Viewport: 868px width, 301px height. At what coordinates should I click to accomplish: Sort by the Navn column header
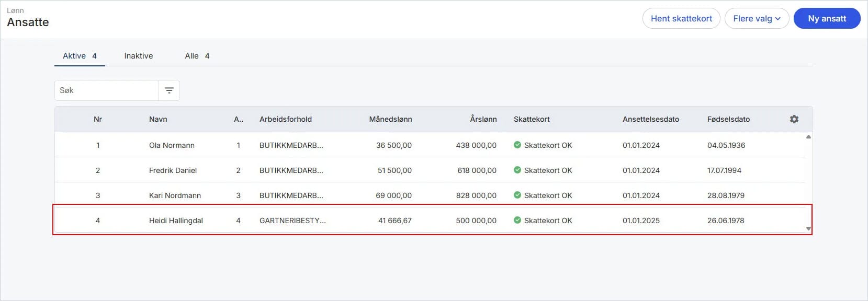[158, 119]
